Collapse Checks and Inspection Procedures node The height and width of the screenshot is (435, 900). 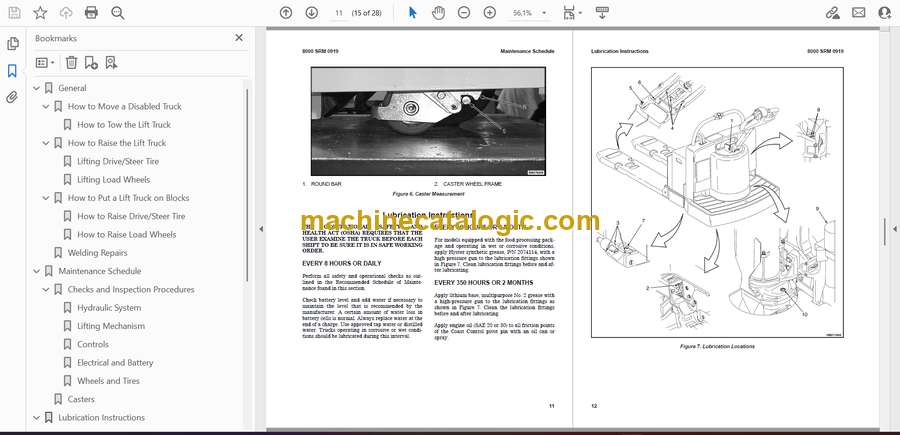[x=46, y=290]
